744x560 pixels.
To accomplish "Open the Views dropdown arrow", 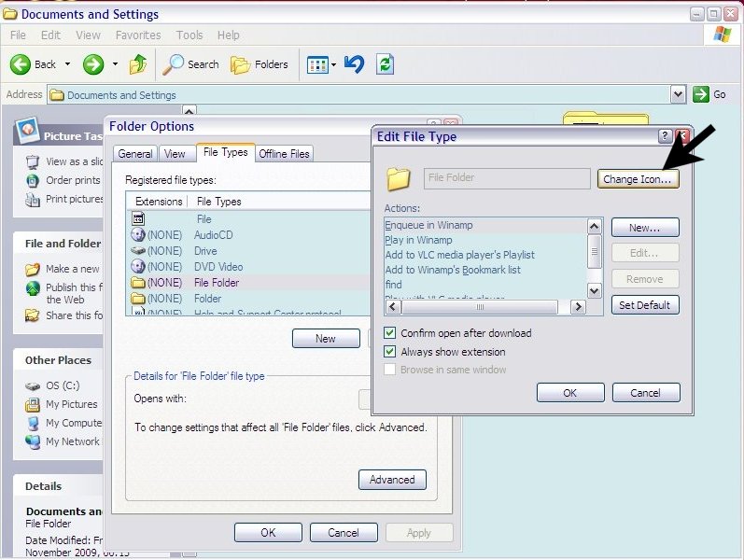I will [x=333, y=64].
